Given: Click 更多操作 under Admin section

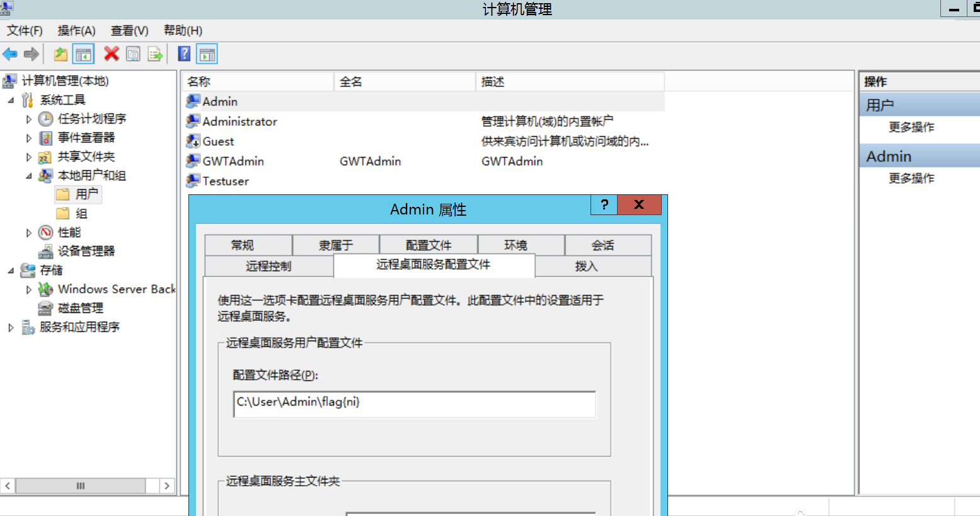Looking at the screenshot, I should point(911,179).
